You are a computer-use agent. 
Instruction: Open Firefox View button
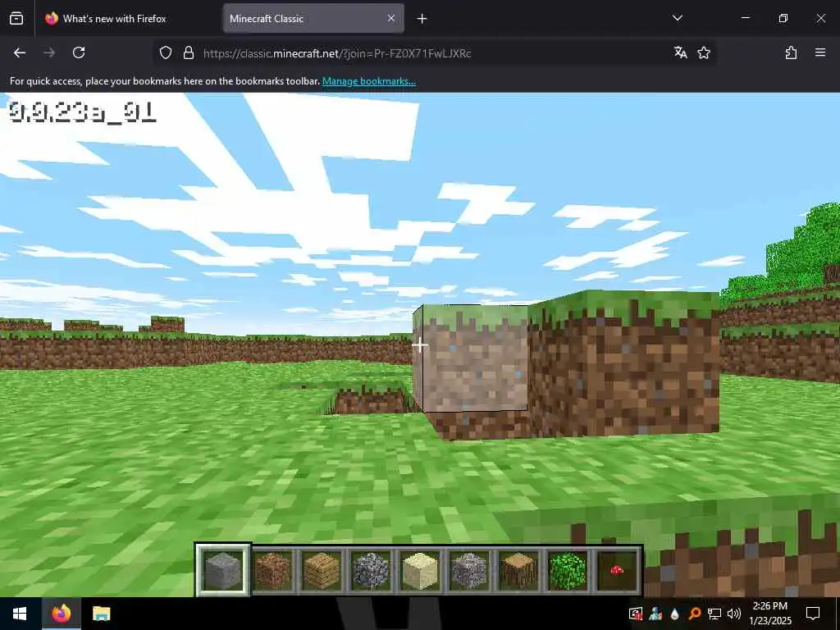[x=16, y=18]
